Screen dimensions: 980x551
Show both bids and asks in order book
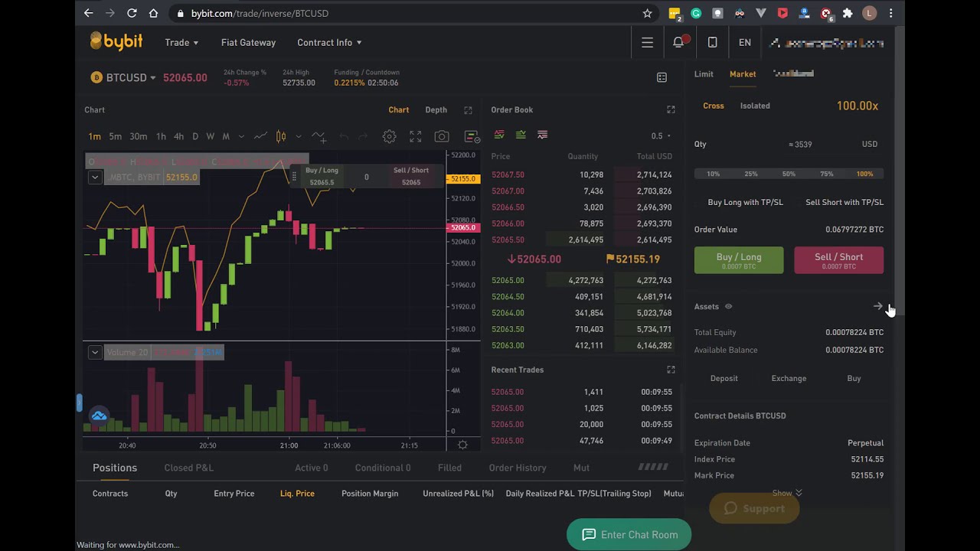(x=499, y=135)
